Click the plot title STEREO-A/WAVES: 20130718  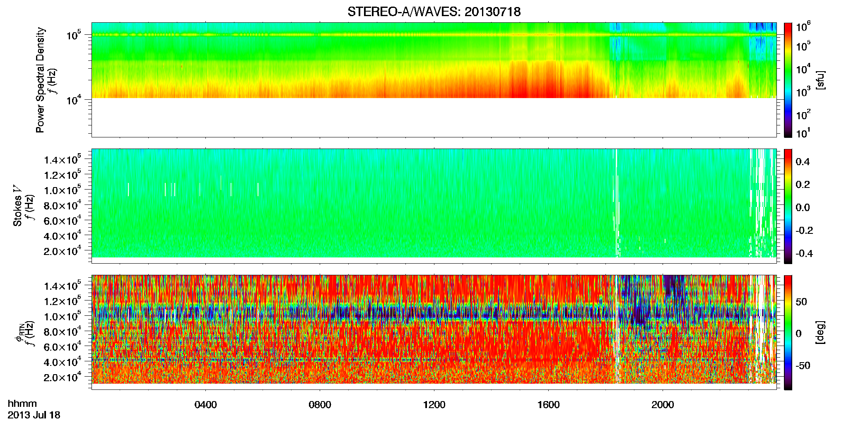pos(434,12)
